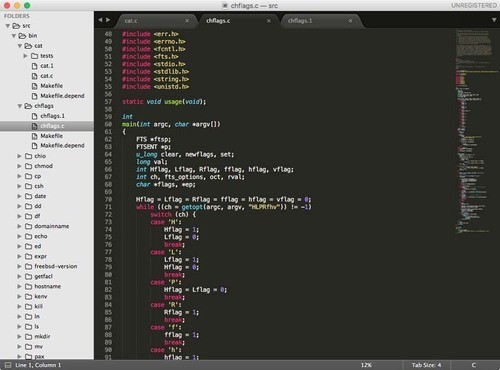Open Makefile under chflags folder
The image size is (500, 370).
(x=52, y=136)
